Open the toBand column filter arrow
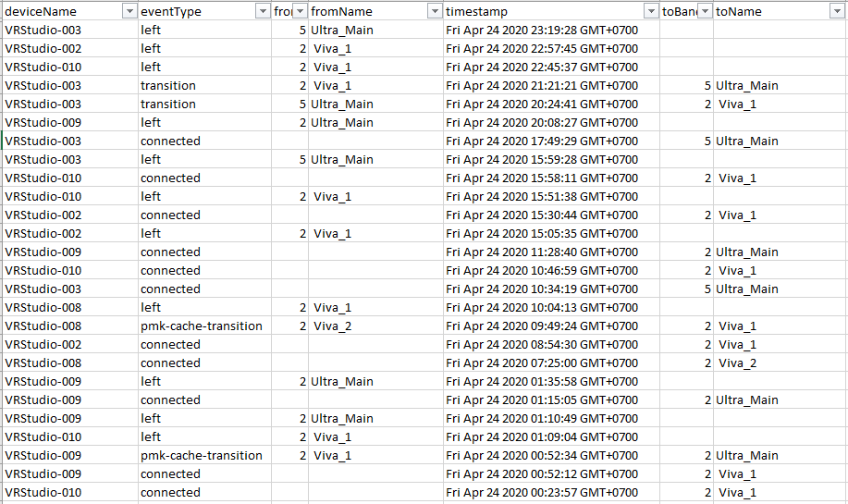This screenshot has width=848, height=504. coord(705,11)
